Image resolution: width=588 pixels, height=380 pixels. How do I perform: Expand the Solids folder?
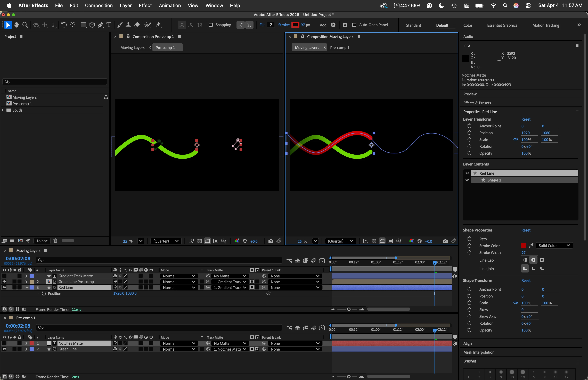coord(3,110)
